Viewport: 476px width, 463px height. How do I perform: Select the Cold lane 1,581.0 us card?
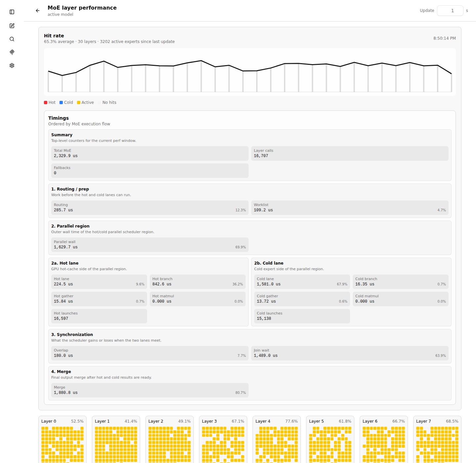[302, 282]
